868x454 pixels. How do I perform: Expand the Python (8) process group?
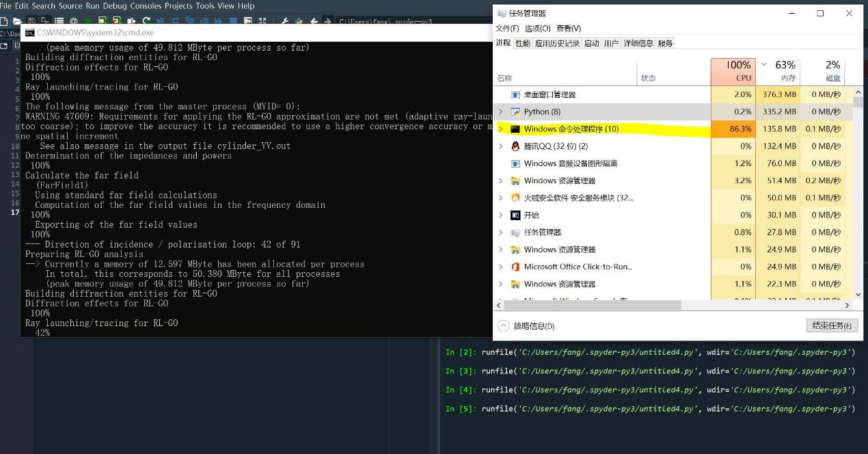click(501, 111)
